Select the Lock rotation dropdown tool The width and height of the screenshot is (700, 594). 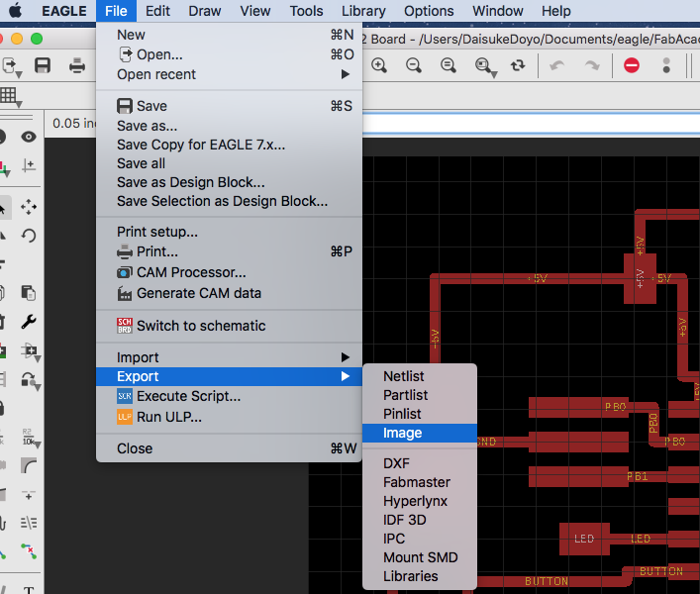31,381
